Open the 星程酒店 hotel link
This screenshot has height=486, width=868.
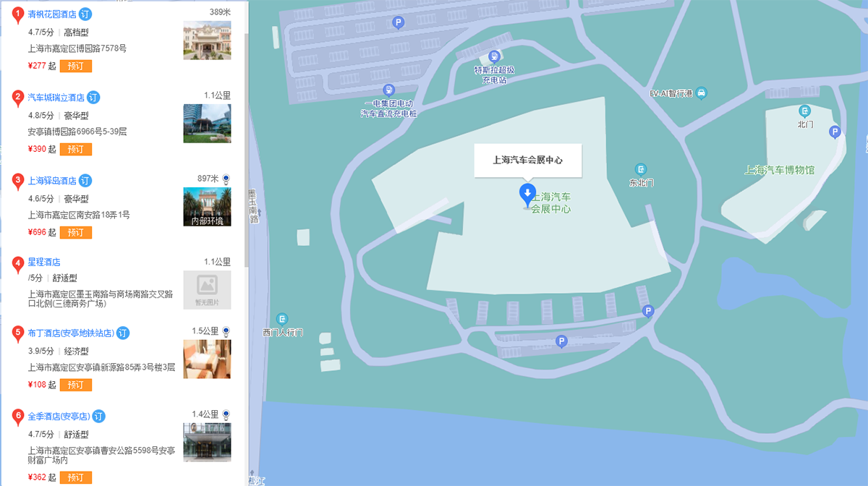point(44,263)
